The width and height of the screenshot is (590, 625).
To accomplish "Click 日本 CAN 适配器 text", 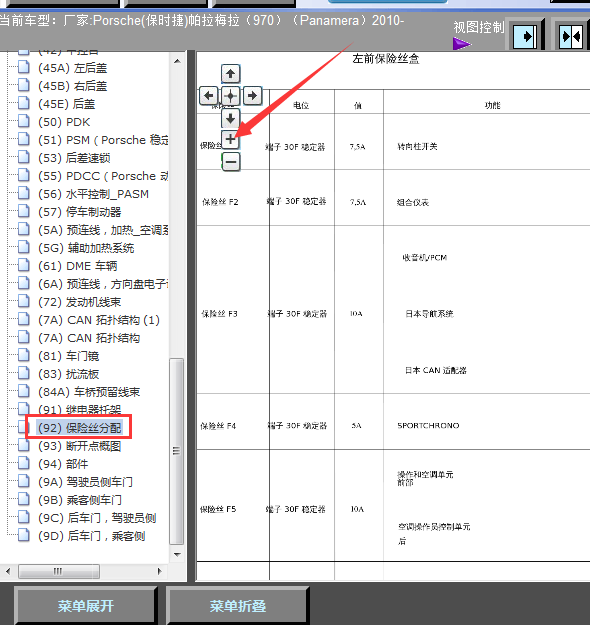I will click(436, 370).
